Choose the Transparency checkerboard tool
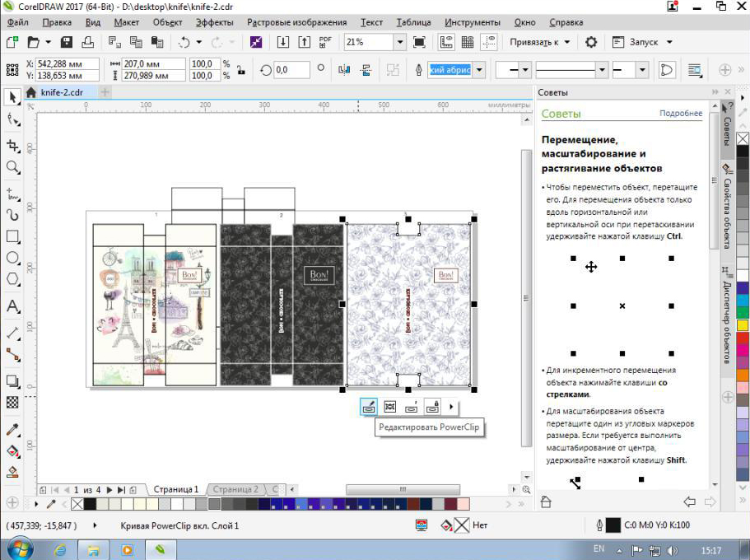 [13, 403]
